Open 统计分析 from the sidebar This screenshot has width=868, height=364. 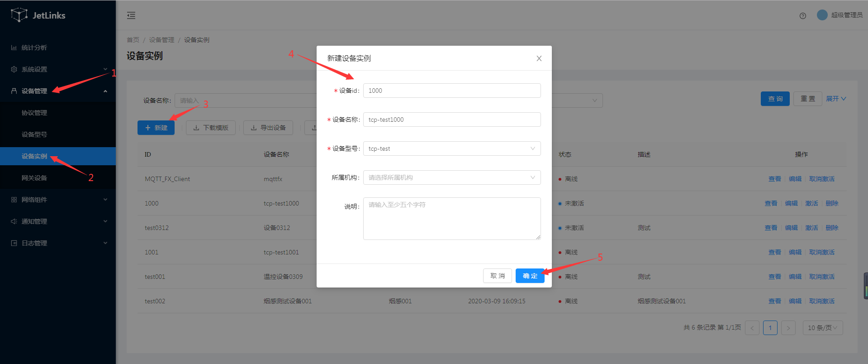click(34, 48)
